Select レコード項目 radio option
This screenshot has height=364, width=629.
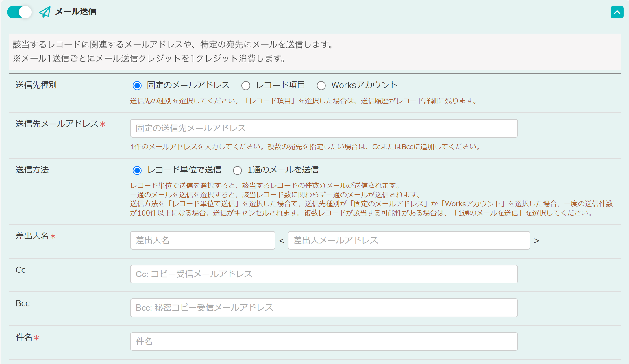[246, 86]
